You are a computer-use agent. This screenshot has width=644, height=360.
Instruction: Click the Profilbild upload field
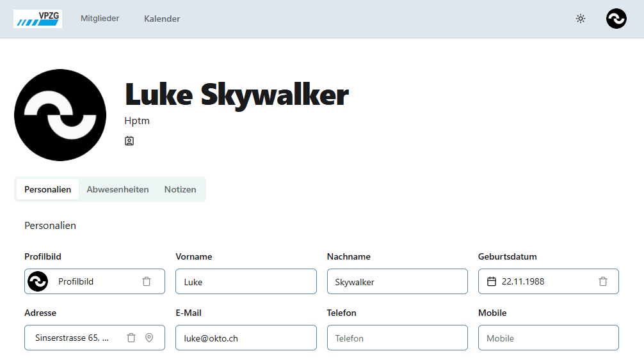point(95,281)
